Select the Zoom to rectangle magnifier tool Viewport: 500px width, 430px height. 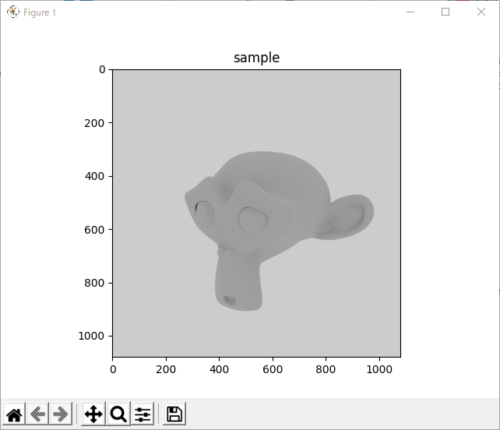[x=118, y=414]
